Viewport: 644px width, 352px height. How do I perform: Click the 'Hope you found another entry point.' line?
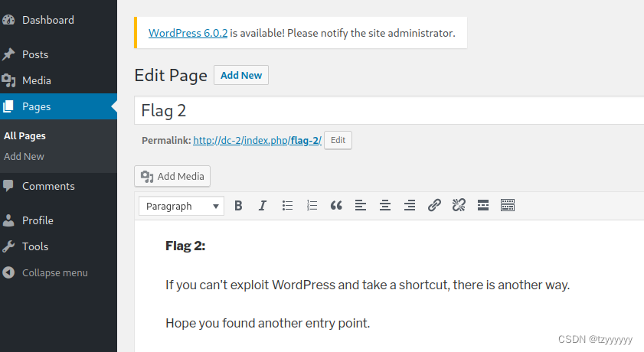[268, 323]
